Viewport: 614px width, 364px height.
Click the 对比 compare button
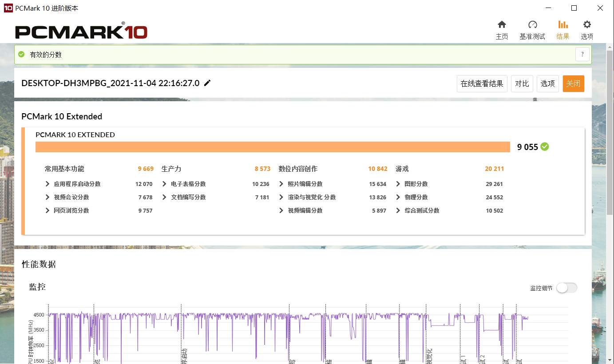pos(522,83)
